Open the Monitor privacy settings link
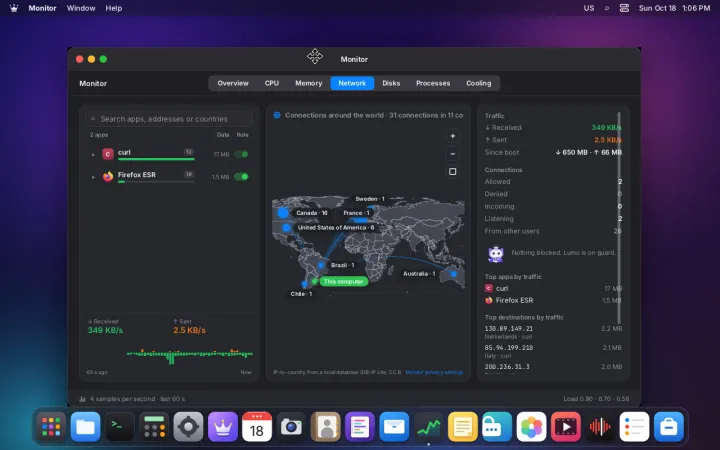Screen dimensions: 720x450 [434, 372]
